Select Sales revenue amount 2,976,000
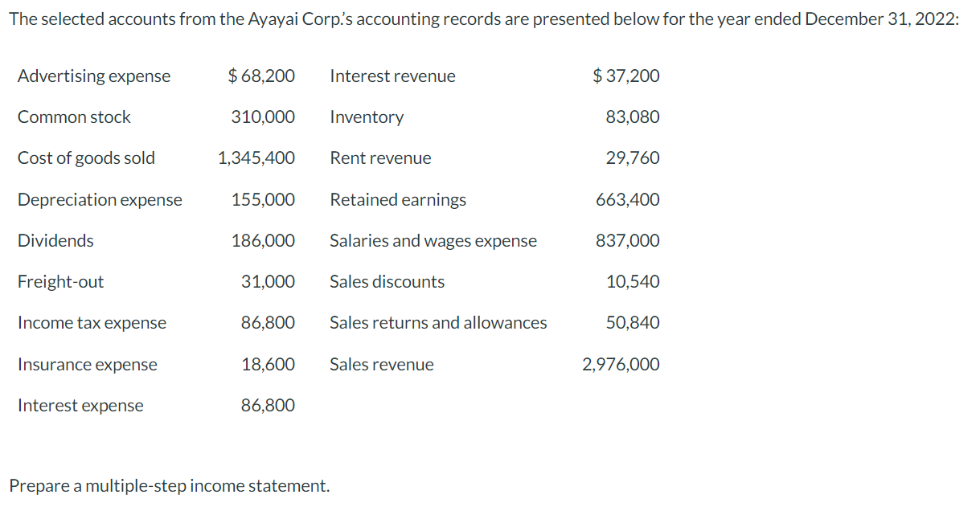Screen dimensions: 980x511 [621, 365]
